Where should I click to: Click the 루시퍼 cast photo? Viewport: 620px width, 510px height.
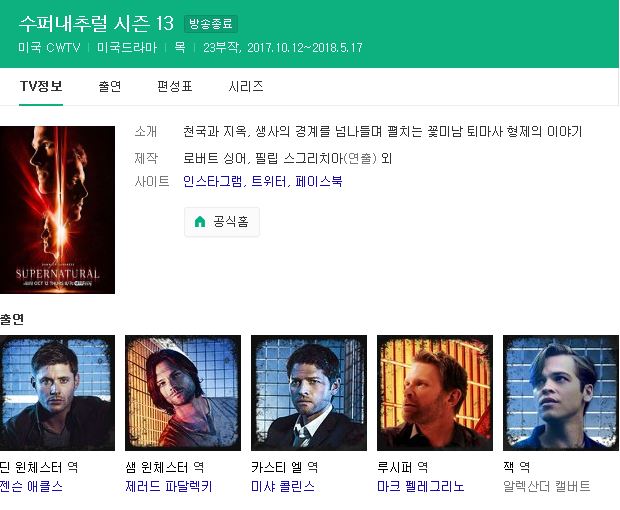[435, 393]
